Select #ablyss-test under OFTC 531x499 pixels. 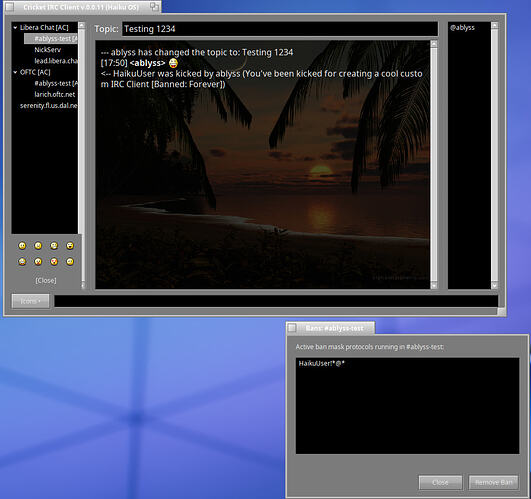56,83
